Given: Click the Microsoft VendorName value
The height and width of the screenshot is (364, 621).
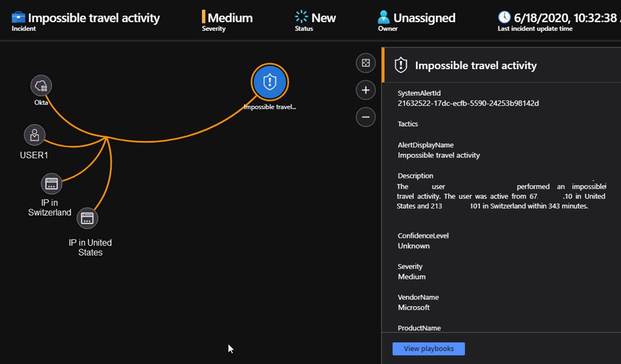Looking at the screenshot, I should [x=414, y=307].
